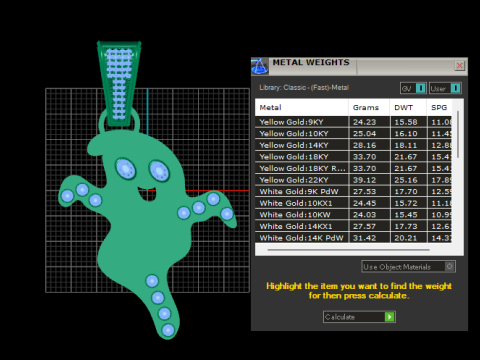Click the vertical scrollbar of metal list

pos(458,134)
